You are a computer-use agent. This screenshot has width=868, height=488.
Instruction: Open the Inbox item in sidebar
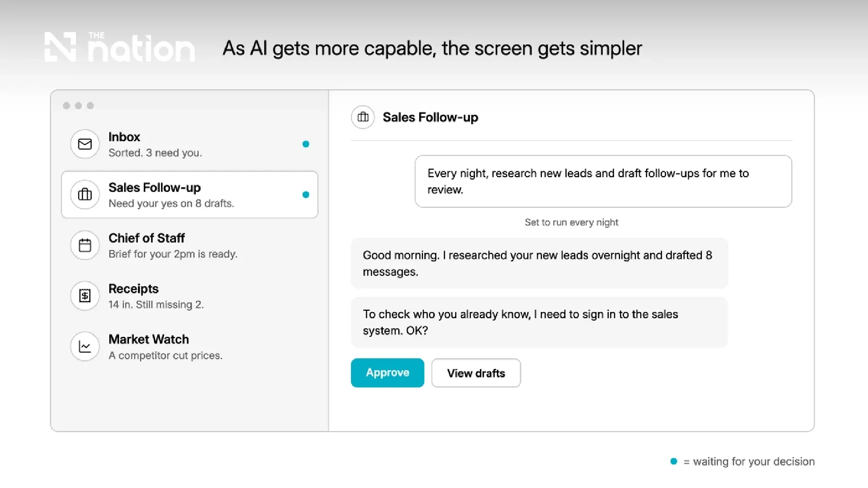tap(190, 144)
